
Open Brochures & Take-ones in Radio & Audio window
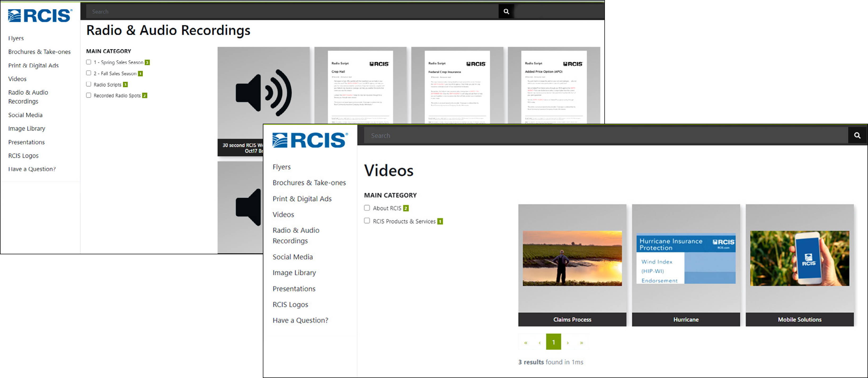pyautogui.click(x=39, y=52)
